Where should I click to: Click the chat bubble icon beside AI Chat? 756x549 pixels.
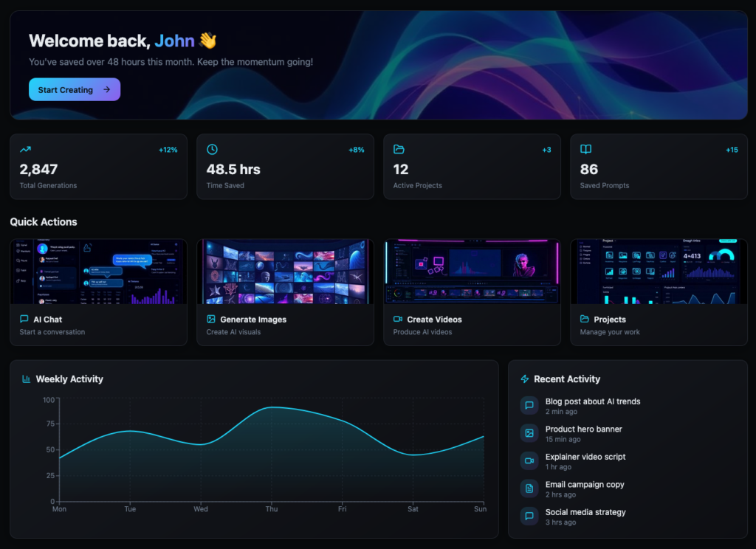(x=24, y=320)
